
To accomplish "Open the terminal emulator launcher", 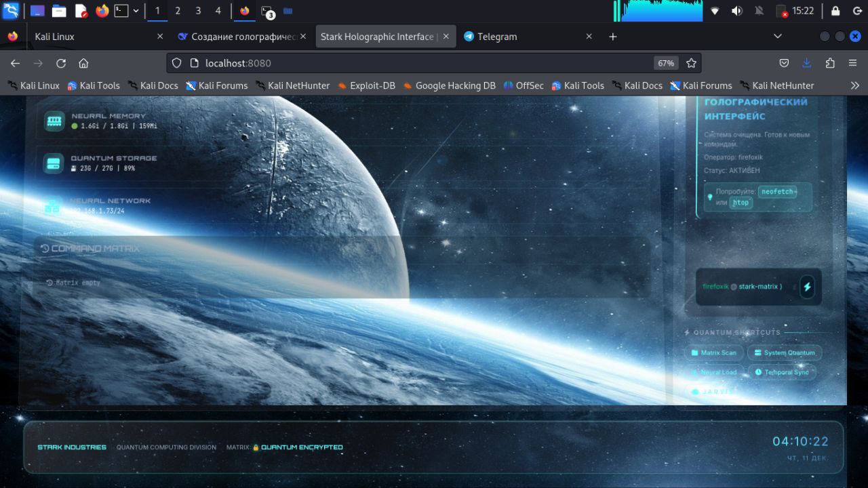I will click(x=121, y=11).
